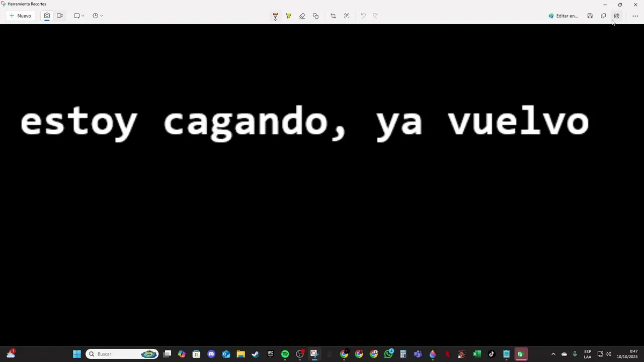Select the eraser tool
Screen dimensions: 644x362
click(302, 16)
